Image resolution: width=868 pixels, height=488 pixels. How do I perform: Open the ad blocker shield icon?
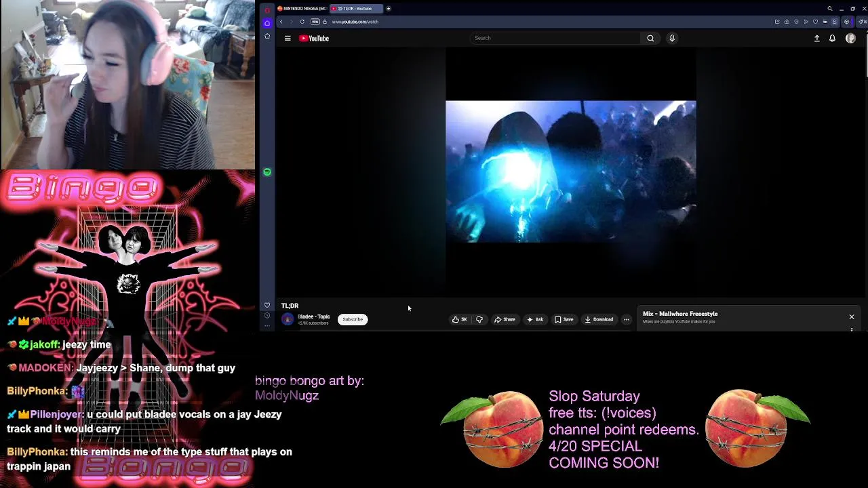(x=796, y=22)
